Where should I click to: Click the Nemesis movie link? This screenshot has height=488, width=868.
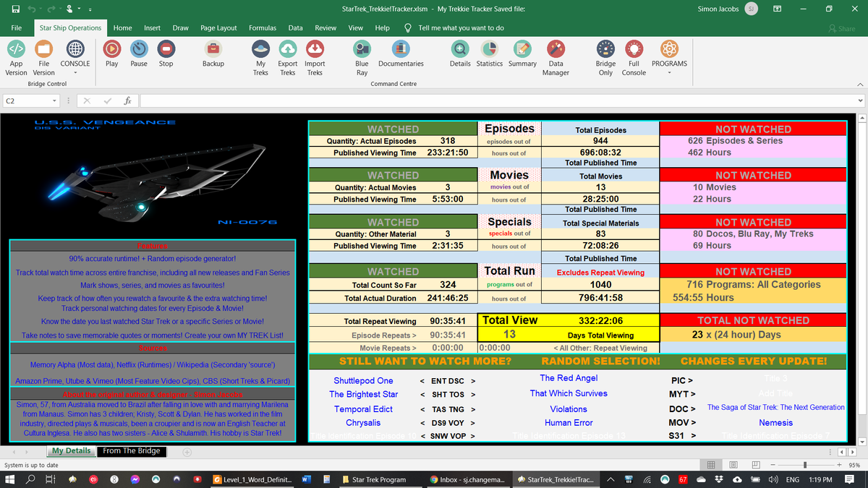point(775,423)
